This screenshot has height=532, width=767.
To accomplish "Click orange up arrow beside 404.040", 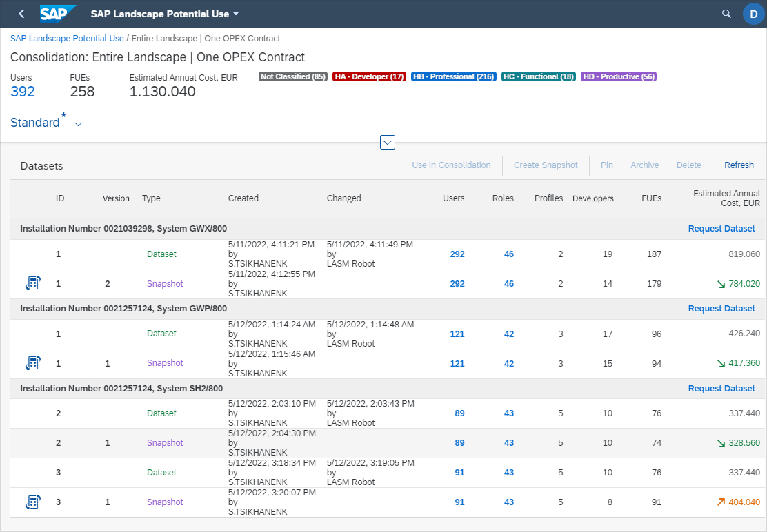I will tap(721, 502).
